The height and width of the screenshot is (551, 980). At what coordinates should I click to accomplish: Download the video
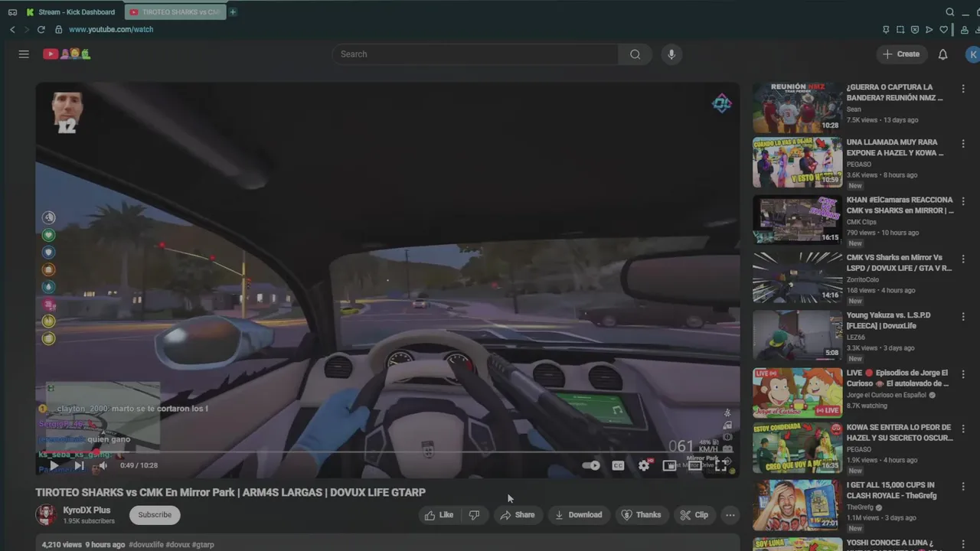(x=578, y=515)
